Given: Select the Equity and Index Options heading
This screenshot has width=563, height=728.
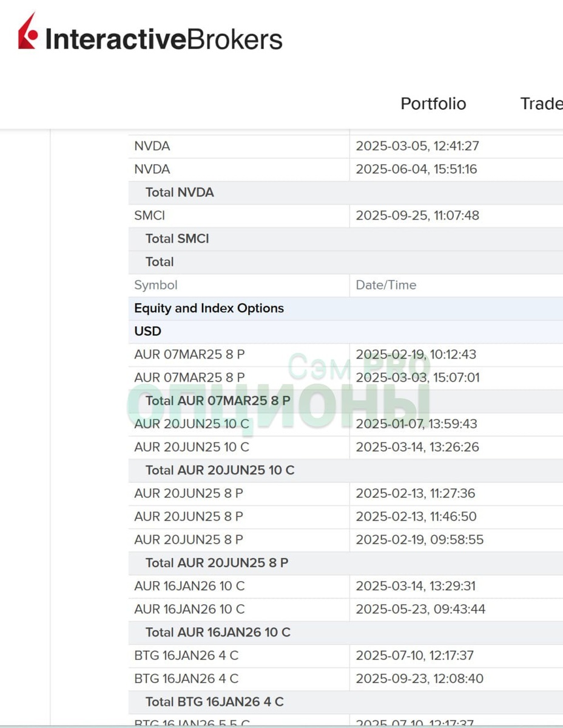Looking at the screenshot, I should tap(346, 308).
